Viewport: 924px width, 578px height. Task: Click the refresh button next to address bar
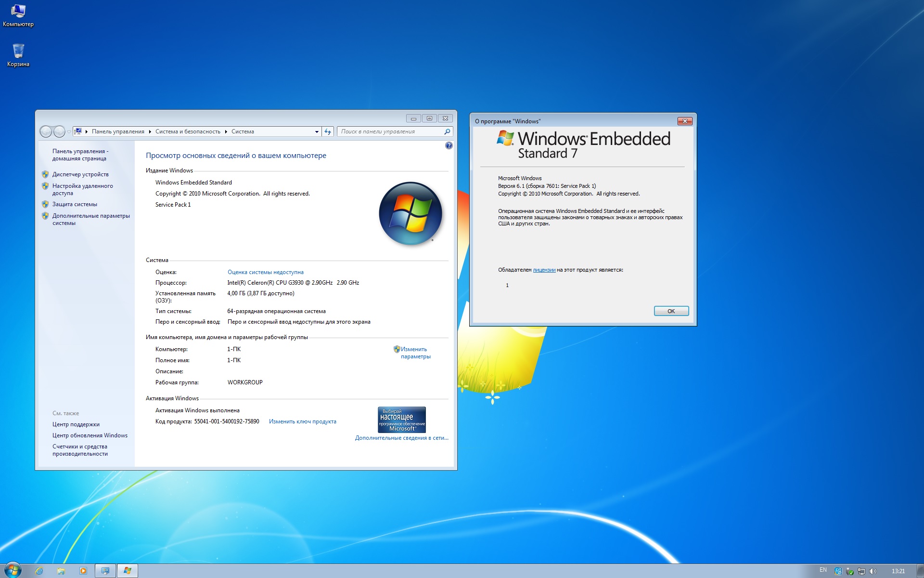pyautogui.click(x=328, y=131)
